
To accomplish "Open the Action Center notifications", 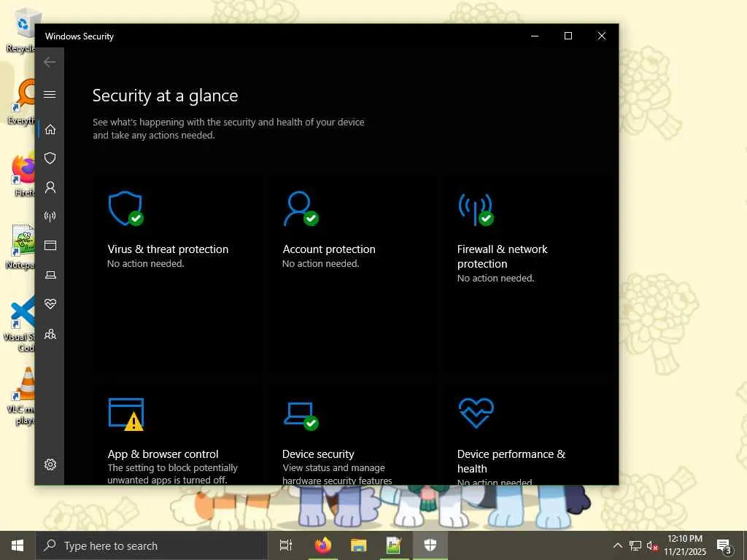I will (724, 545).
